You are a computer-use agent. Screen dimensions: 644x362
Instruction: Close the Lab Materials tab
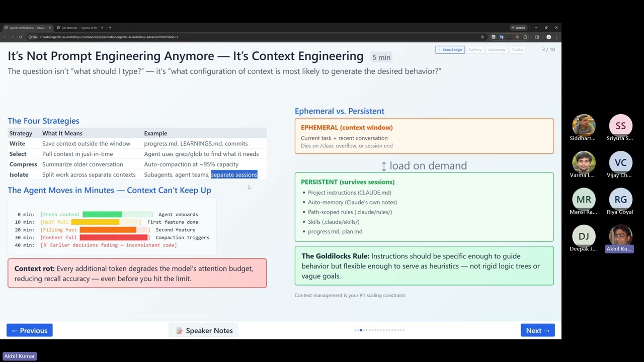102,28
